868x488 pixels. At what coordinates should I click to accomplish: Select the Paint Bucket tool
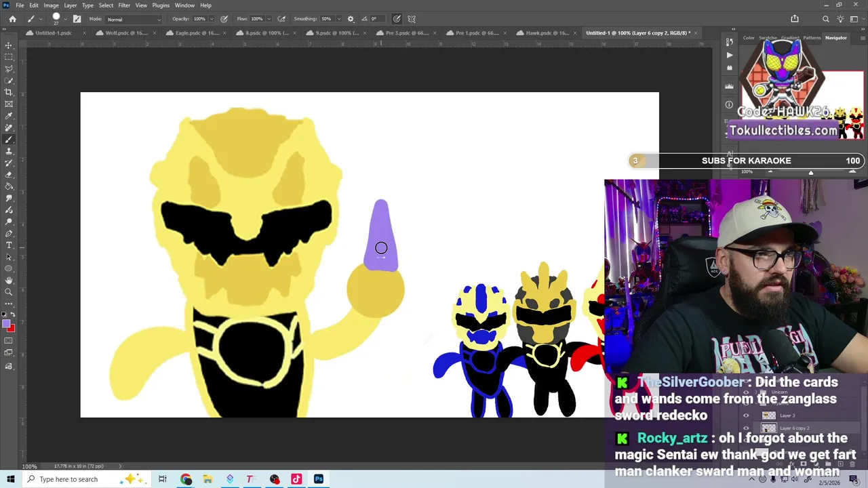point(9,186)
